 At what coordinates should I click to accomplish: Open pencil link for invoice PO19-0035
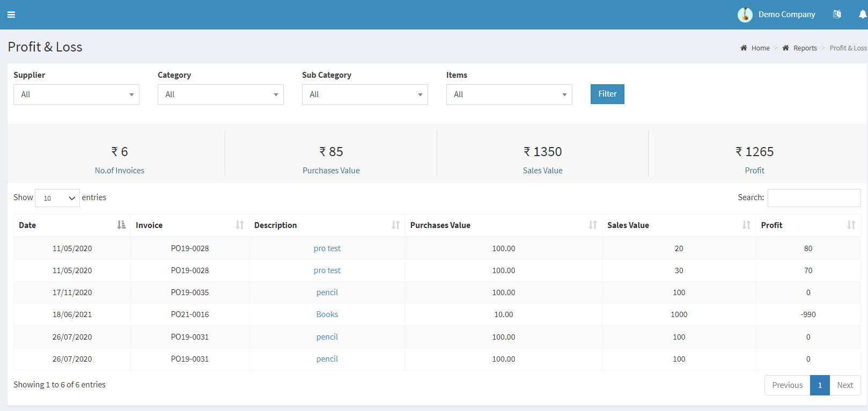[x=327, y=292]
